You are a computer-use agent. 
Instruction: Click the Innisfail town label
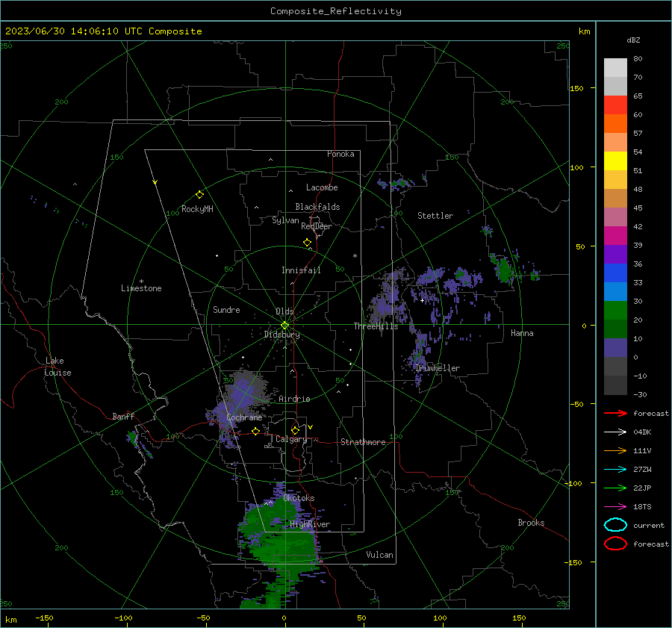(x=301, y=270)
